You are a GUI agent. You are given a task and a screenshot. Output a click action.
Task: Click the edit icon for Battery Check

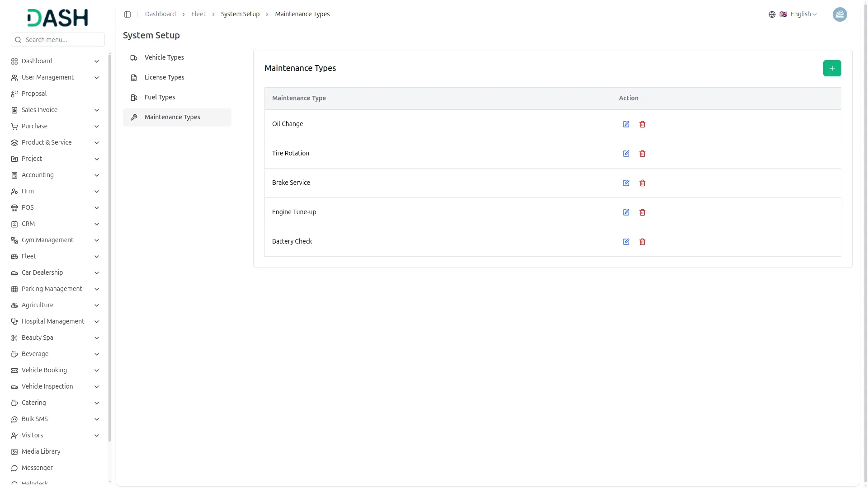(626, 242)
